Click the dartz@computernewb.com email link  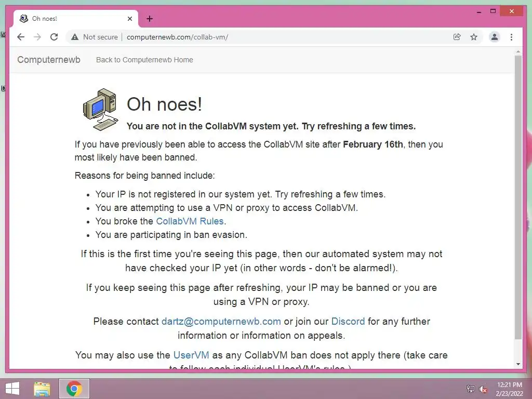(x=221, y=321)
